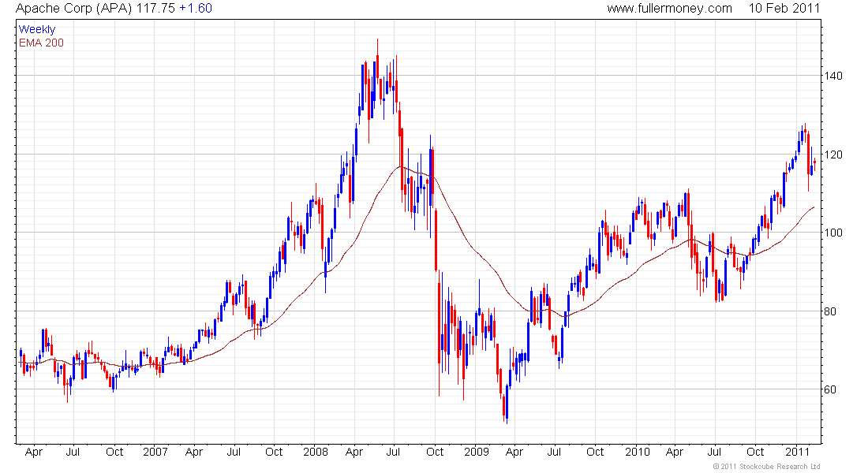Click the EMA 200 legend label
868x473 pixels.
(41, 43)
